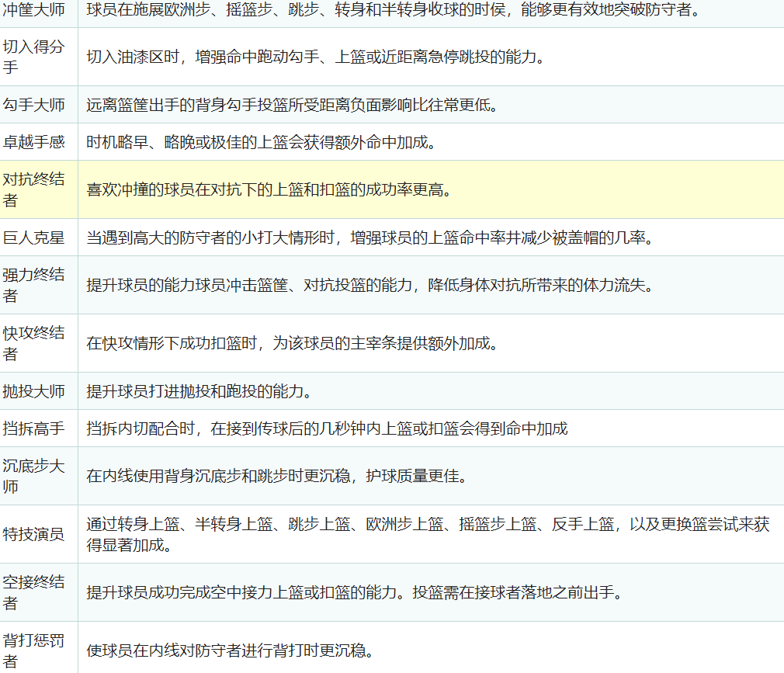784x673 pixels.
Task: Click the highlighted cell 对抗终结者
Action: (x=39, y=189)
